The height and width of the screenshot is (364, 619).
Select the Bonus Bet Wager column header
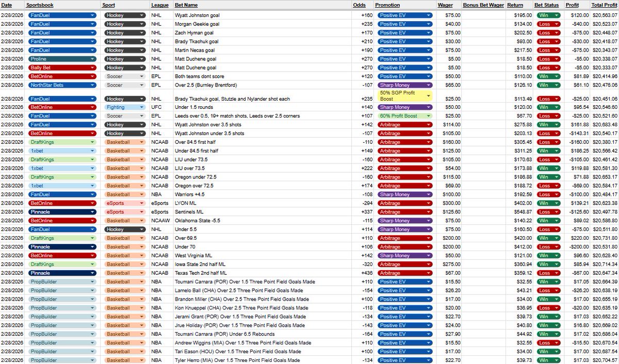(483, 5)
